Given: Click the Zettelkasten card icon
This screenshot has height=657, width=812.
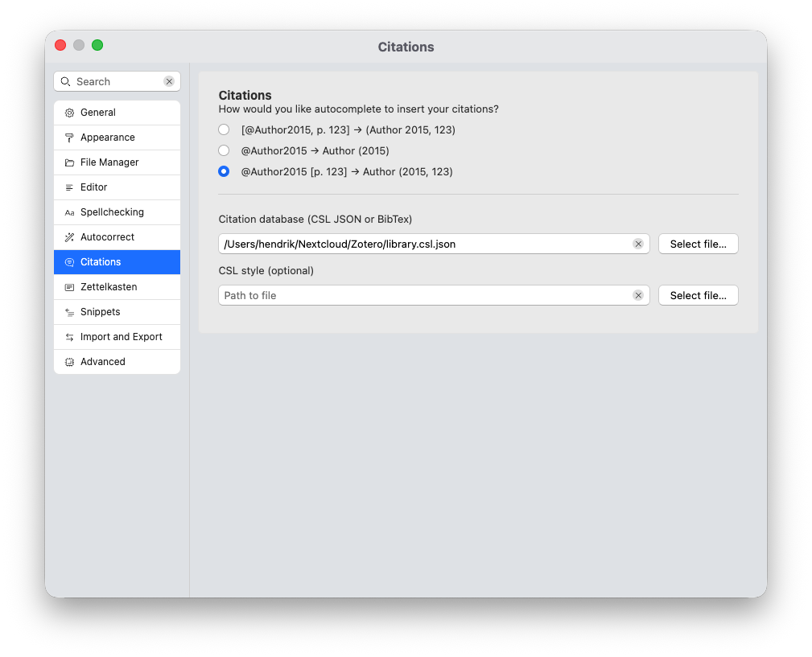Looking at the screenshot, I should pyautogui.click(x=69, y=287).
